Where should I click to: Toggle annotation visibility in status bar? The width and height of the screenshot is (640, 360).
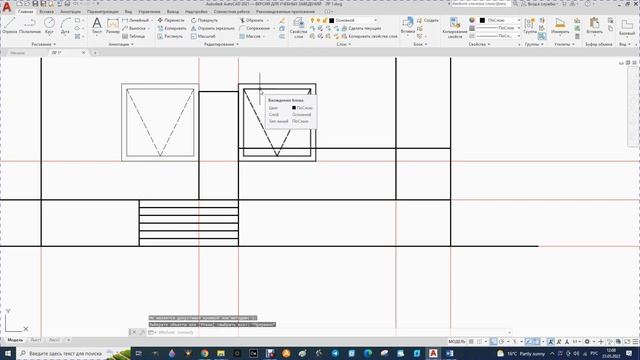[x=551, y=342]
